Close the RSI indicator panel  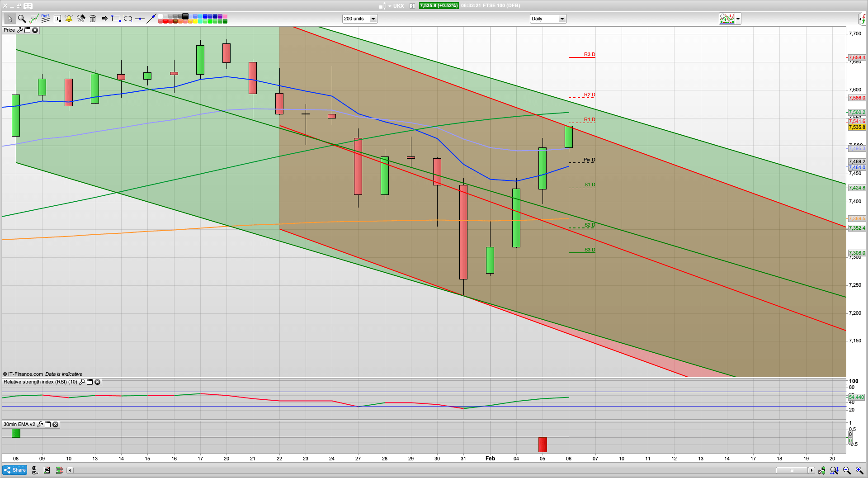(x=97, y=382)
